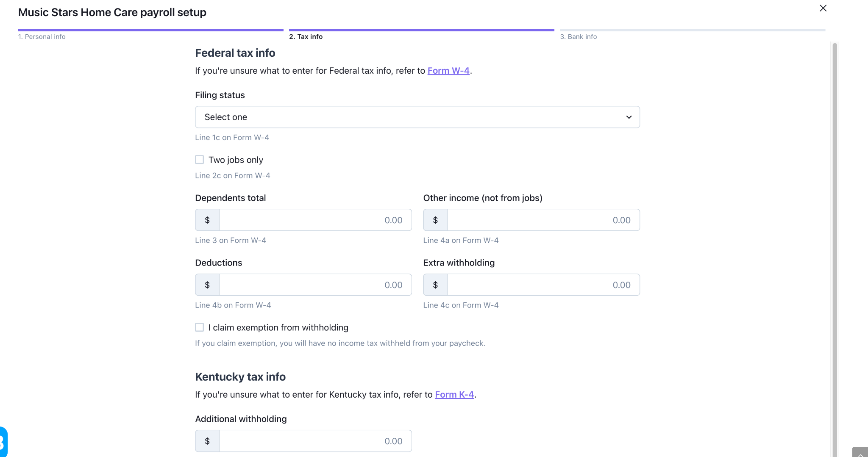The height and width of the screenshot is (457, 868).
Task: Enable the Two jobs only checkbox
Action: (200, 160)
